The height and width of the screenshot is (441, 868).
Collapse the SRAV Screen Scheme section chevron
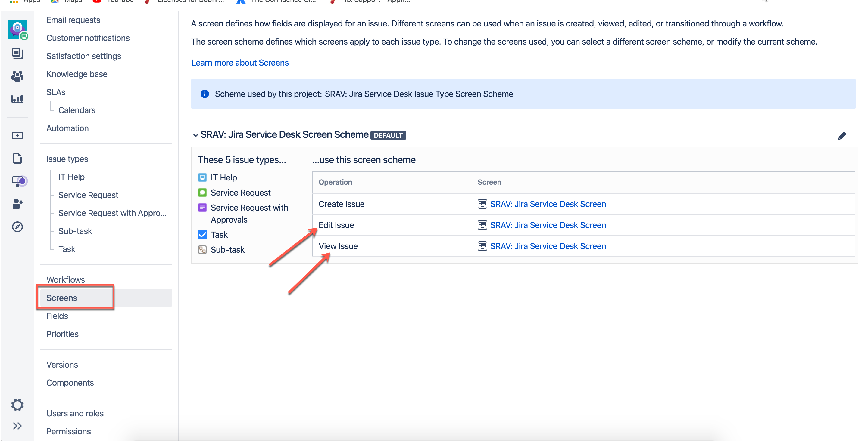click(x=196, y=135)
